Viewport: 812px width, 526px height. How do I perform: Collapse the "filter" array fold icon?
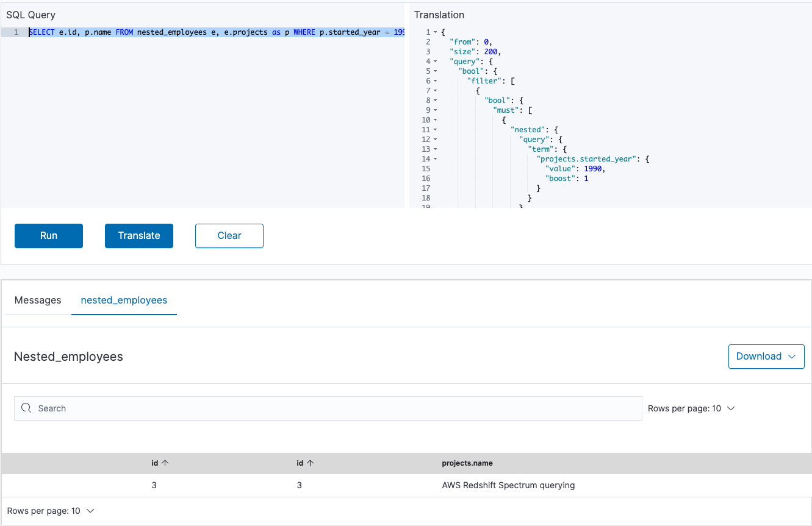436,80
